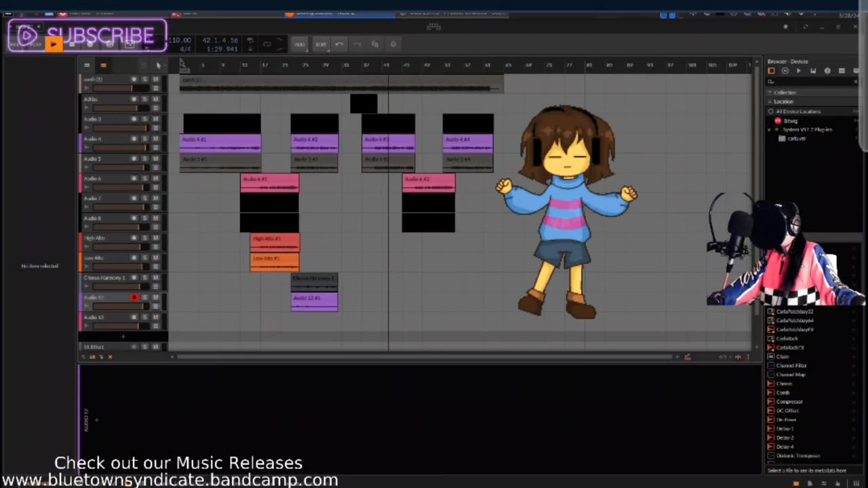
Task: Click the EDIT button in toolbar
Action: pyautogui.click(x=321, y=45)
